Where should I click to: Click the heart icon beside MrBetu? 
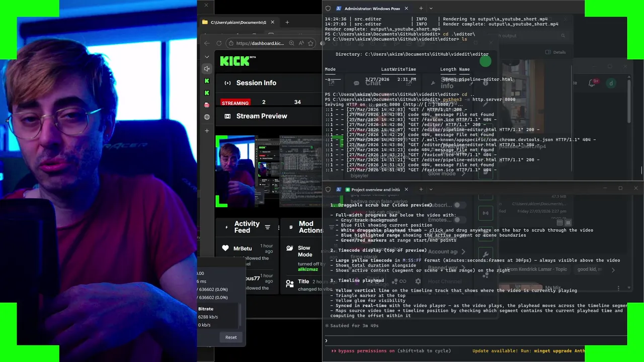(225, 248)
